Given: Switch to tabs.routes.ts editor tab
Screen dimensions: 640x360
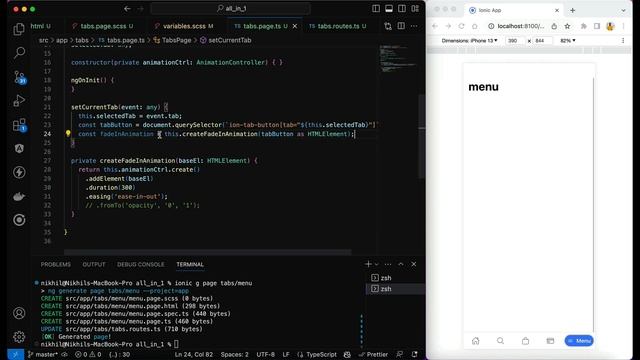Looking at the screenshot, I should [338, 26].
